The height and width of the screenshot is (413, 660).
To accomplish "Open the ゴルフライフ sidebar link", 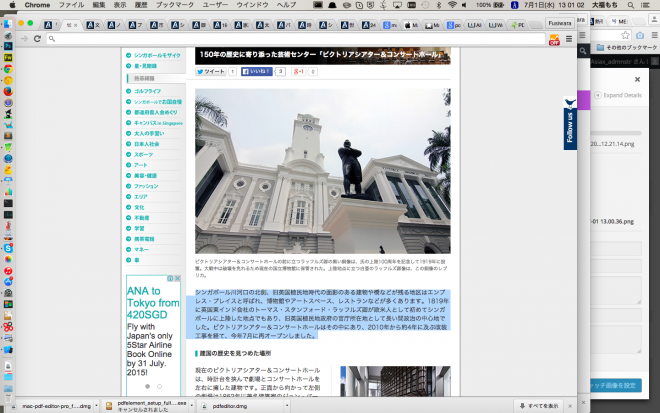I will coord(147,91).
